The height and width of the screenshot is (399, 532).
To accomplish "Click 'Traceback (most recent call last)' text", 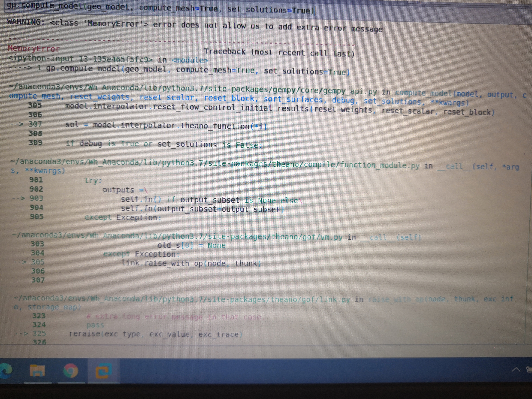I will click(280, 52).
